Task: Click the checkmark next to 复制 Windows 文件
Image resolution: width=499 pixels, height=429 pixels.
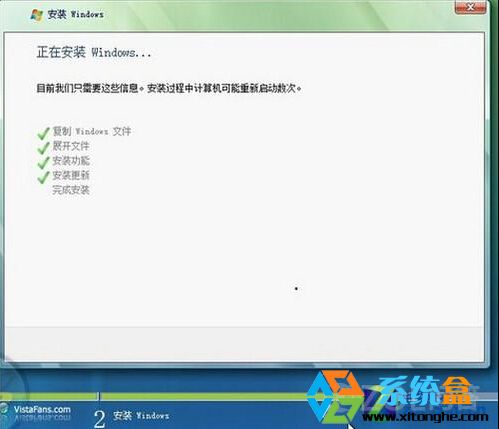Action: [43, 133]
